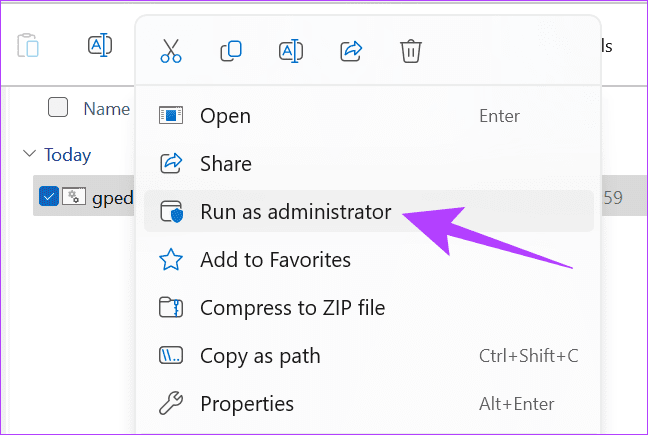Choose Compress to ZIP file

[x=292, y=308]
